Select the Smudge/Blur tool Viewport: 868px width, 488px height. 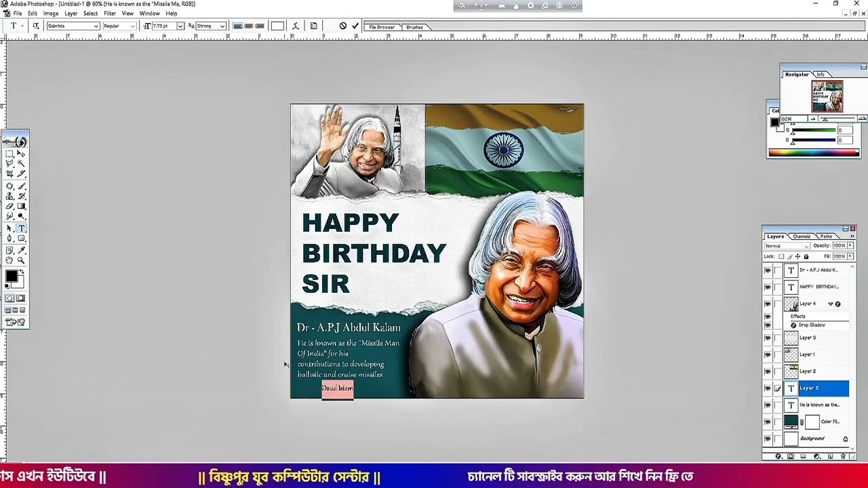tap(9, 216)
